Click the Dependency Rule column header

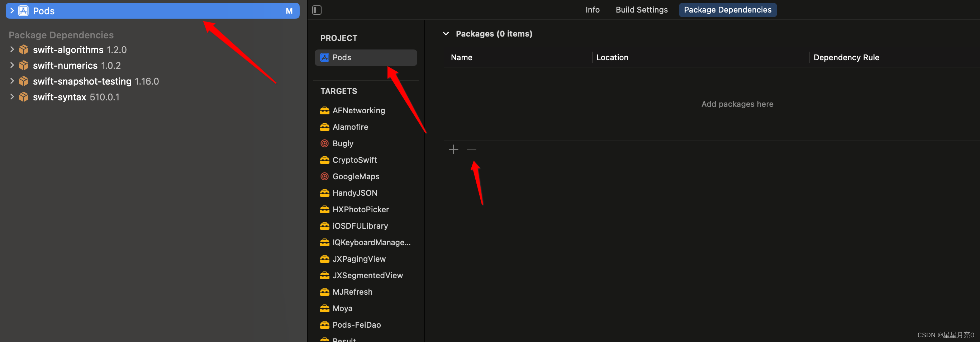coord(846,57)
